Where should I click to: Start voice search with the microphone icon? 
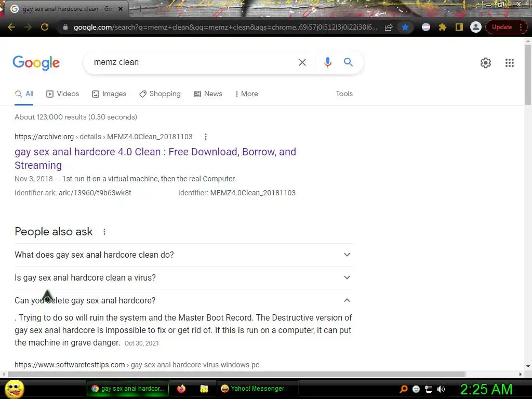point(327,62)
